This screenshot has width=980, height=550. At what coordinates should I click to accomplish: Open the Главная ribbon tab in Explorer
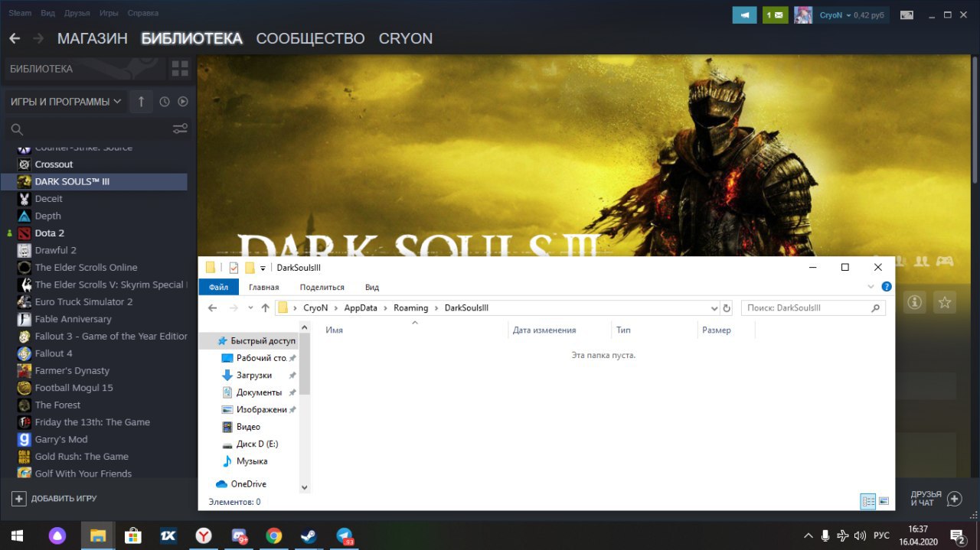click(x=263, y=288)
